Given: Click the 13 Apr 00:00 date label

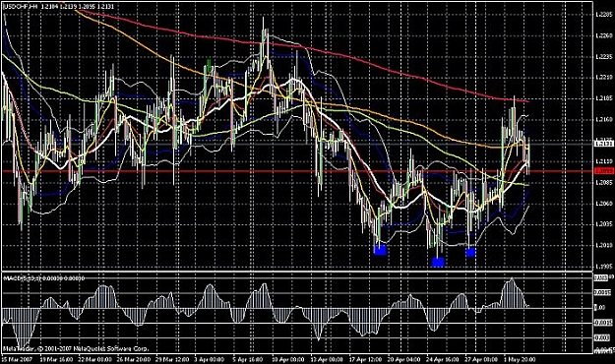Looking at the screenshot, I should [x=327, y=359].
